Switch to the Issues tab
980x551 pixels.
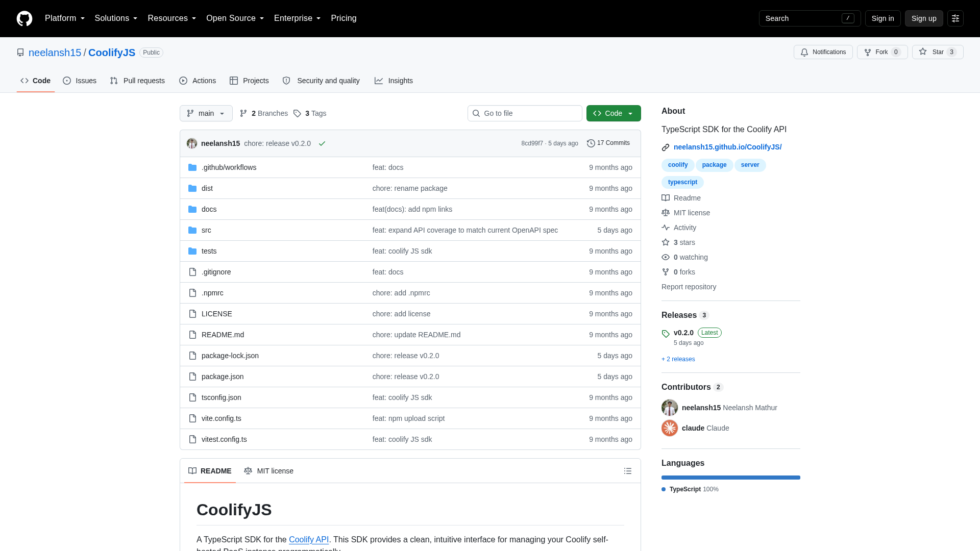(80, 81)
